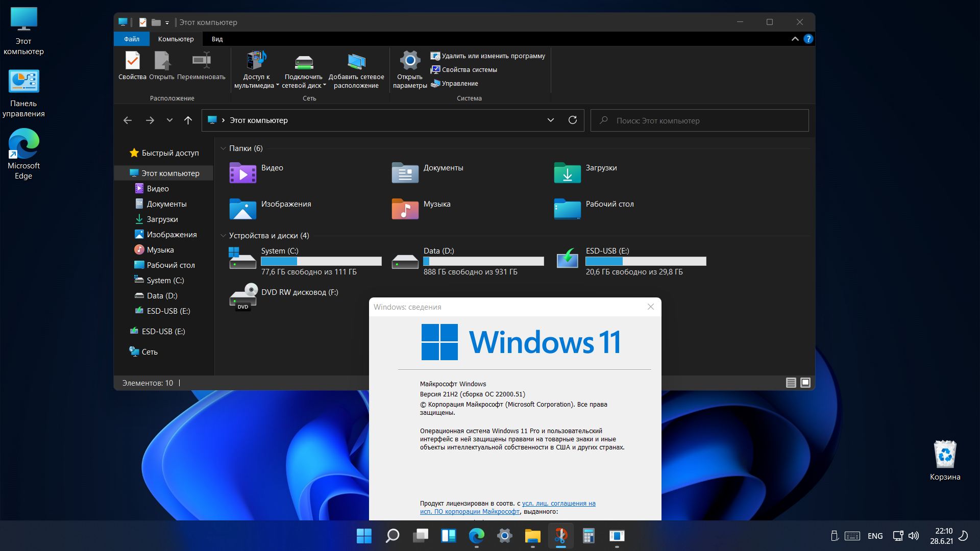This screenshot has width=980, height=551.
Task: Go back with the back arrow
Action: tap(128, 120)
